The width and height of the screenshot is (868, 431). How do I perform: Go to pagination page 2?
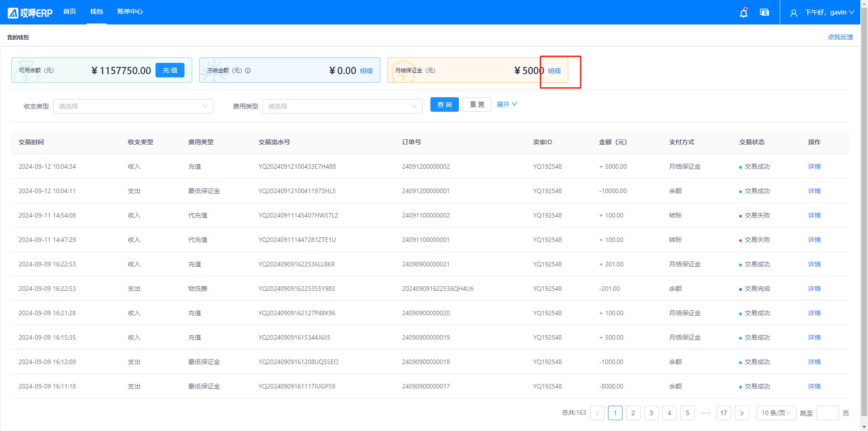pyautogui.click(x=633, y=413)
